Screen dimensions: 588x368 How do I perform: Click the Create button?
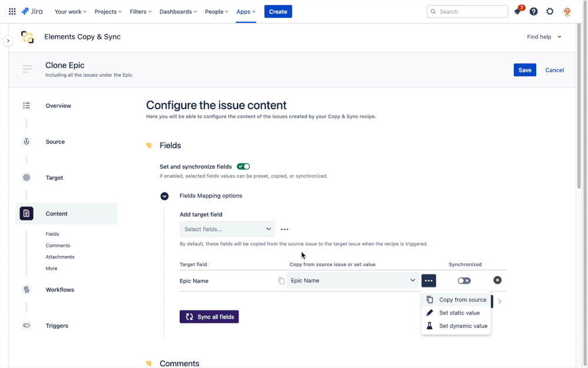click(x=278, y=12)
